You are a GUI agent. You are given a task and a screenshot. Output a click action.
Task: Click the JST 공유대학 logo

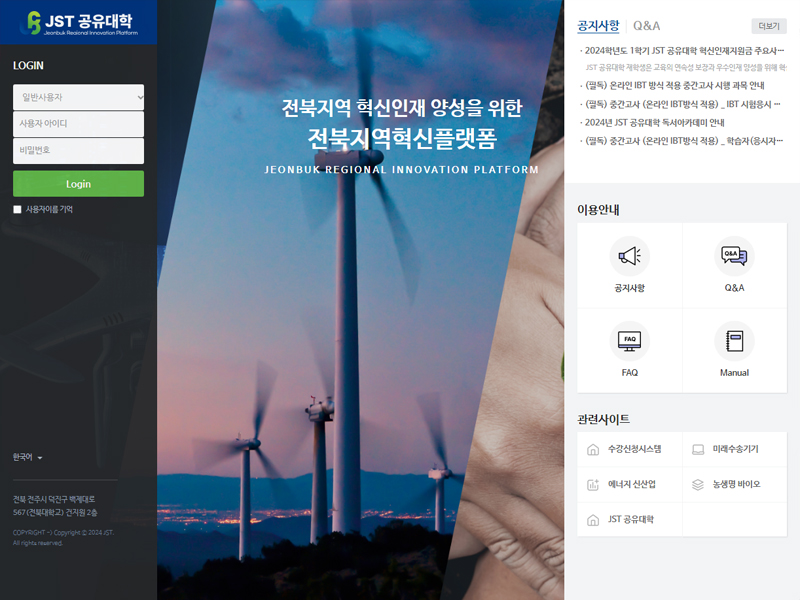coord(79,22)
